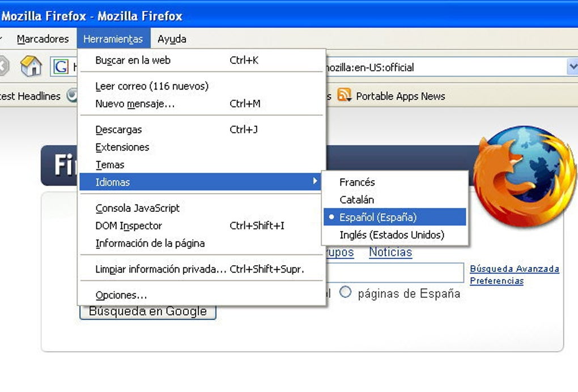Open Opciones… menu entry

pos(202,295)
